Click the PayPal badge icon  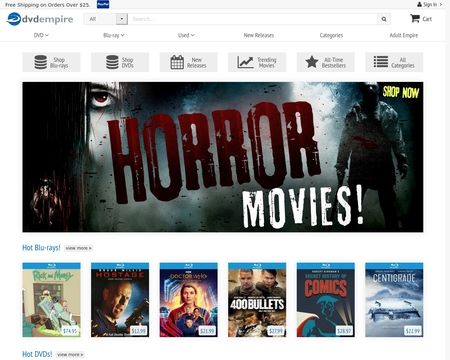(103, 4)
